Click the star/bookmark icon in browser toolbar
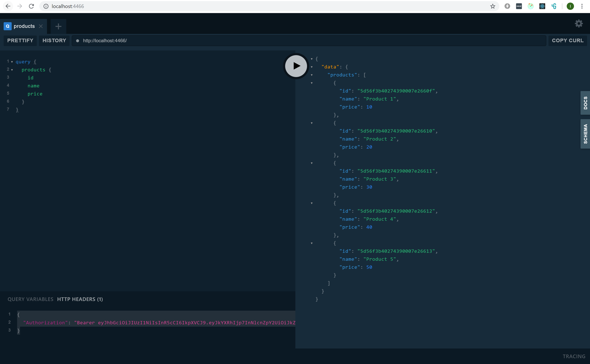Screen dimensions: 590x364 click(x=494, y=6)
